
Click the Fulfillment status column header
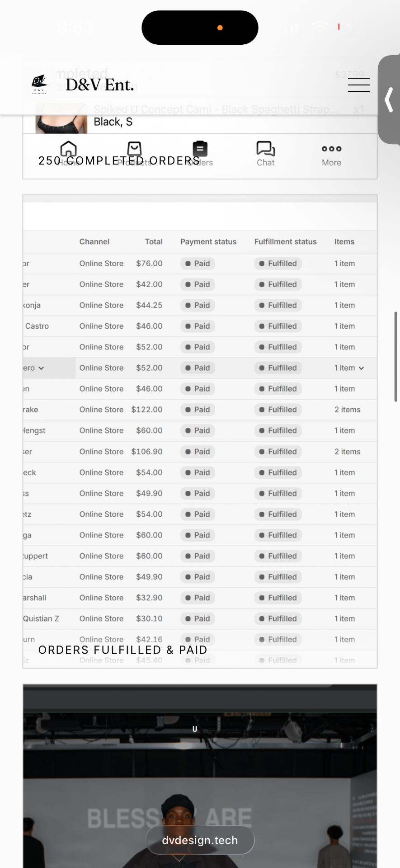coord(285,242)
